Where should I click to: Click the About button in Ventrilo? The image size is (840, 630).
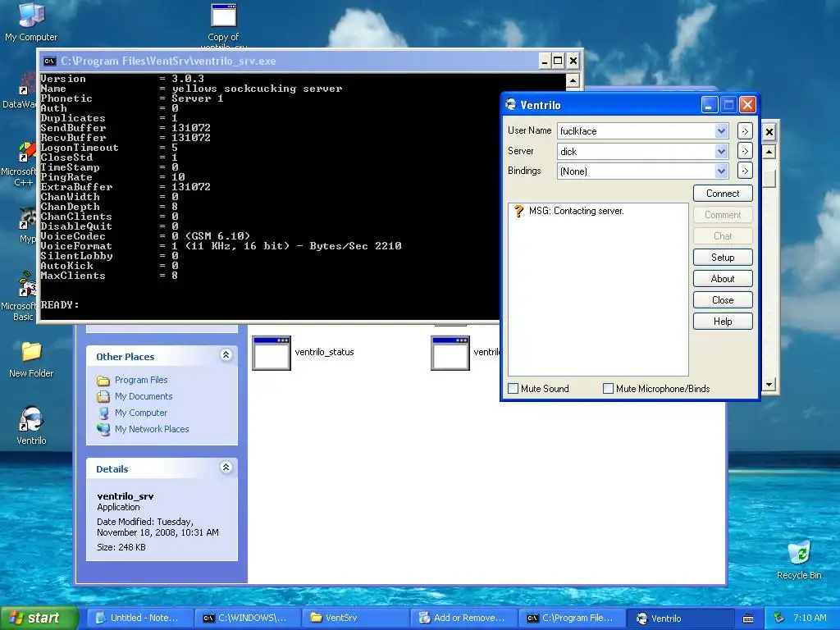tap(723, 279)
